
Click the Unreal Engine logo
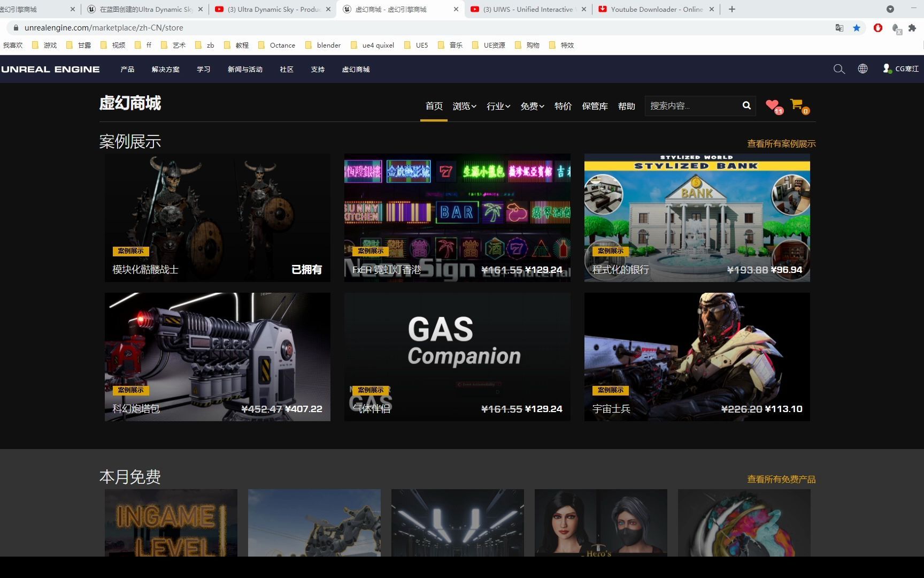50,69
